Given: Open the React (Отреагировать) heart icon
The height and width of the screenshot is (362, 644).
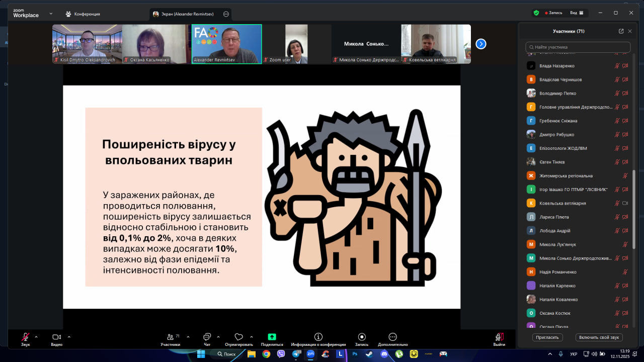Looking at the screenshot, I should coord(239,337).
